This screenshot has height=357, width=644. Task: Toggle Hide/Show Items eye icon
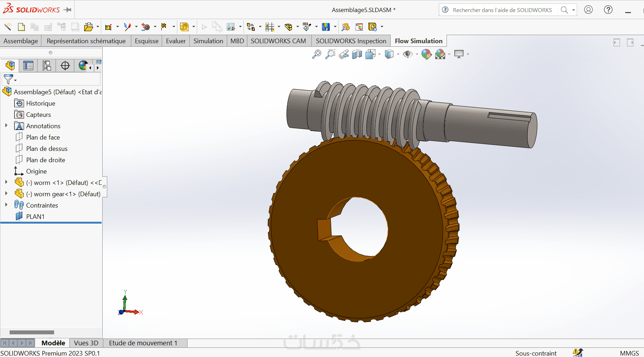tap(408, 54)
